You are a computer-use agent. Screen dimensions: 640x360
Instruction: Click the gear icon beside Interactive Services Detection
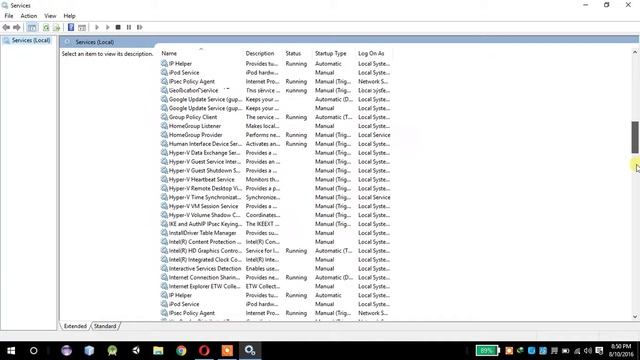pos(164,269)
